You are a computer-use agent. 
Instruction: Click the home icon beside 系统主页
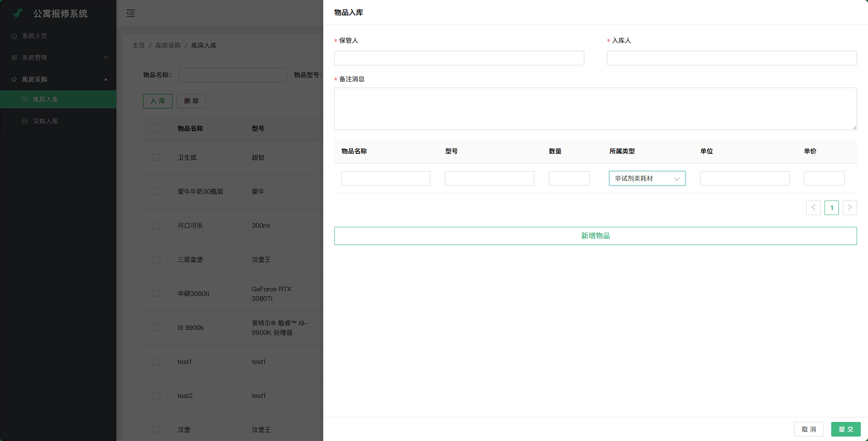pos(14,36)
